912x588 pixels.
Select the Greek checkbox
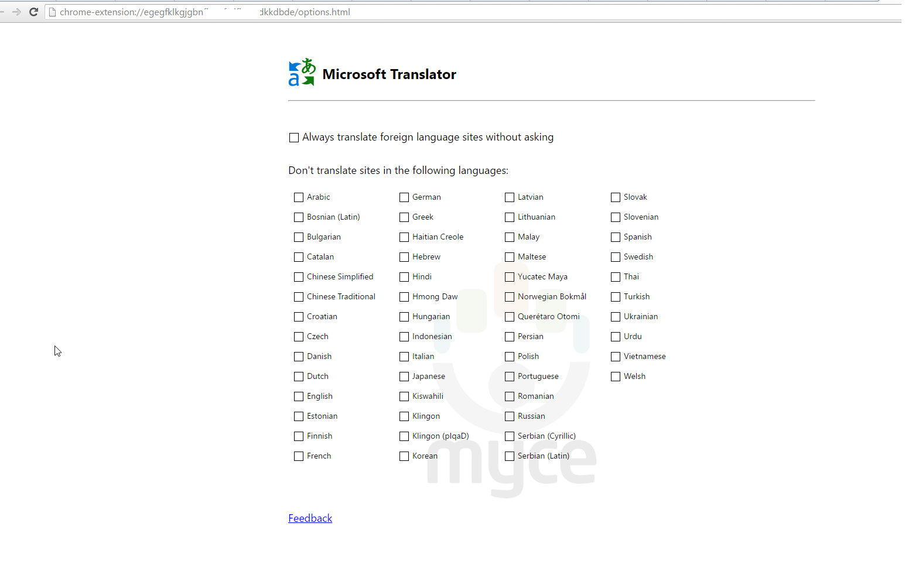click(x=404, y=217)
